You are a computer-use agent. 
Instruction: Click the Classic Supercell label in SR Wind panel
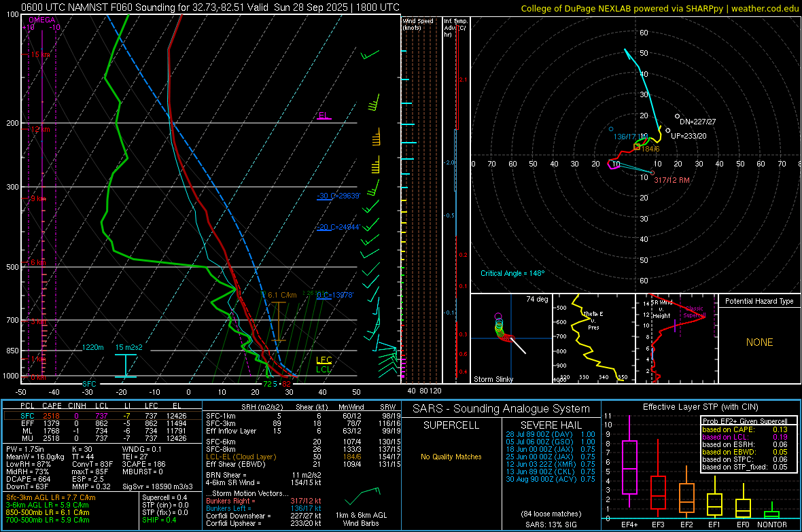(695, 312)
